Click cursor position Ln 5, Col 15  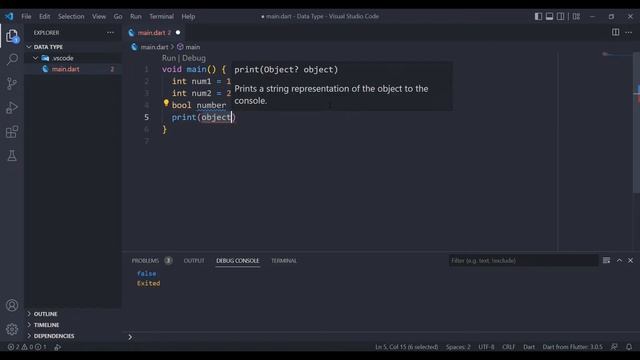coord(407,347)
